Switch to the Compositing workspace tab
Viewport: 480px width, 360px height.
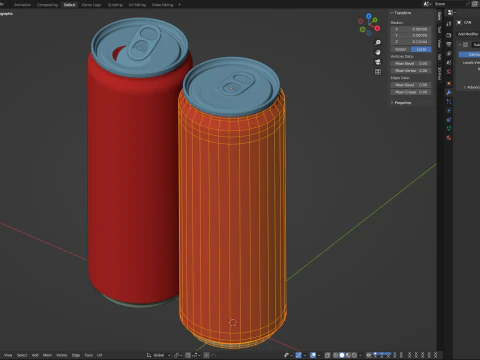pos(47,5)
